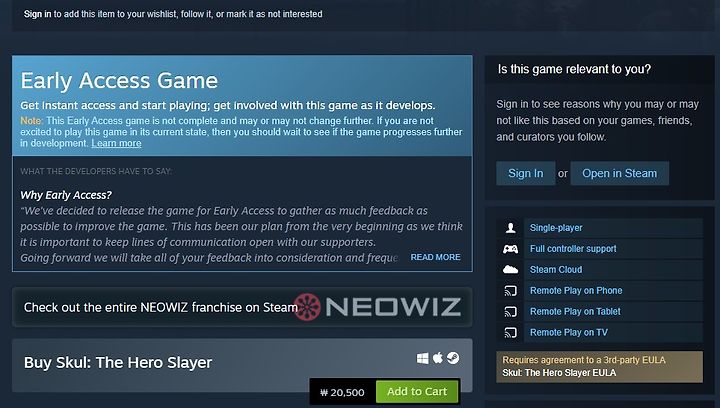The width and height of the screenshot is (720, 408).
Task: Click the Open in Steam button
Action: click(x=619, y=173)
